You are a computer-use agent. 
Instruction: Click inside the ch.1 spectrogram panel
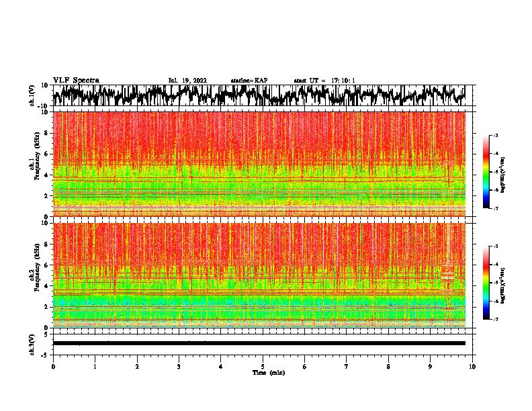coord(259,164)
